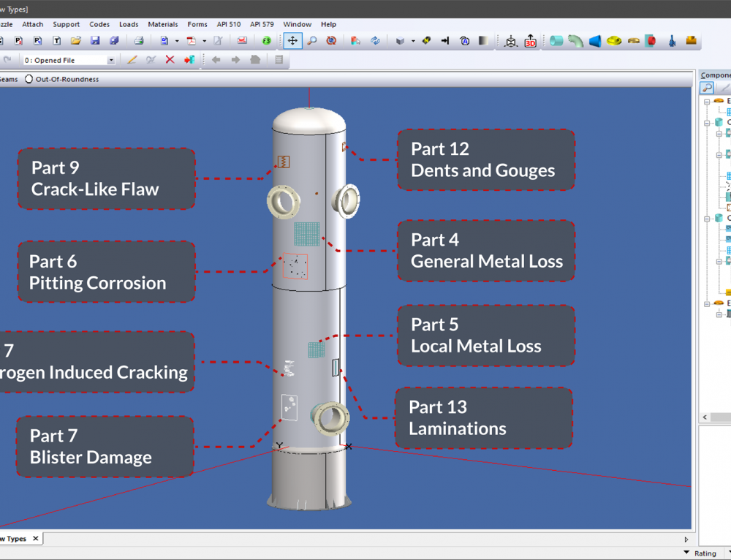731x560 pixels.
Task: Click the back navigation arrow button
Action: coord(216,60)
